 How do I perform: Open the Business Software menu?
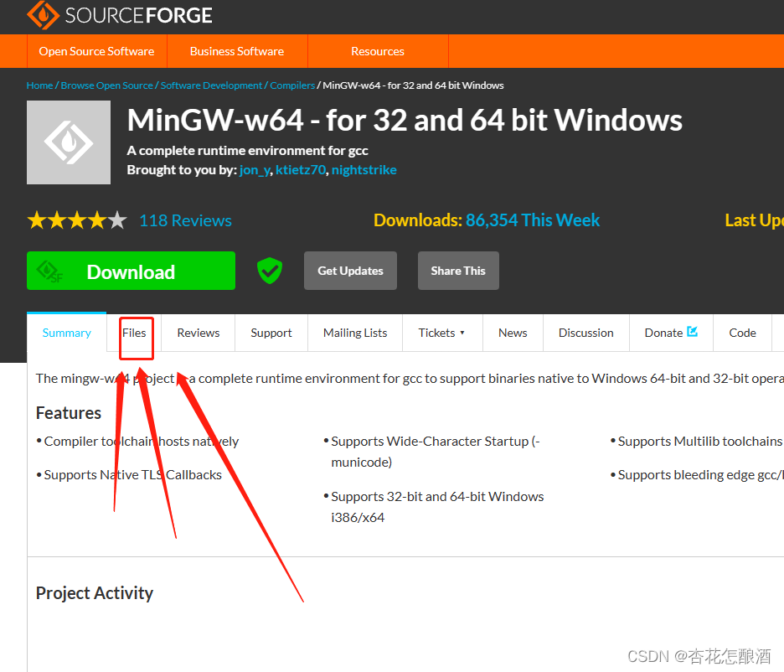[237, 51]
